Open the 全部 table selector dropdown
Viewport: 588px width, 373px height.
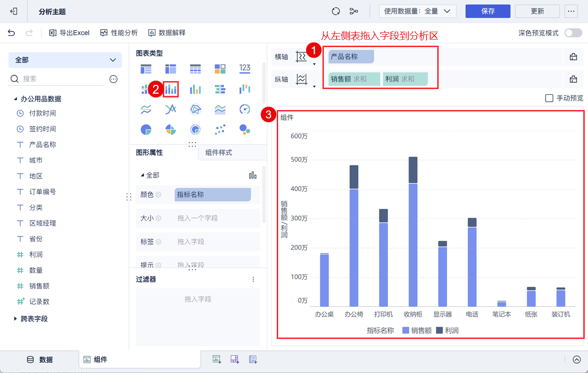click(65, 60)
